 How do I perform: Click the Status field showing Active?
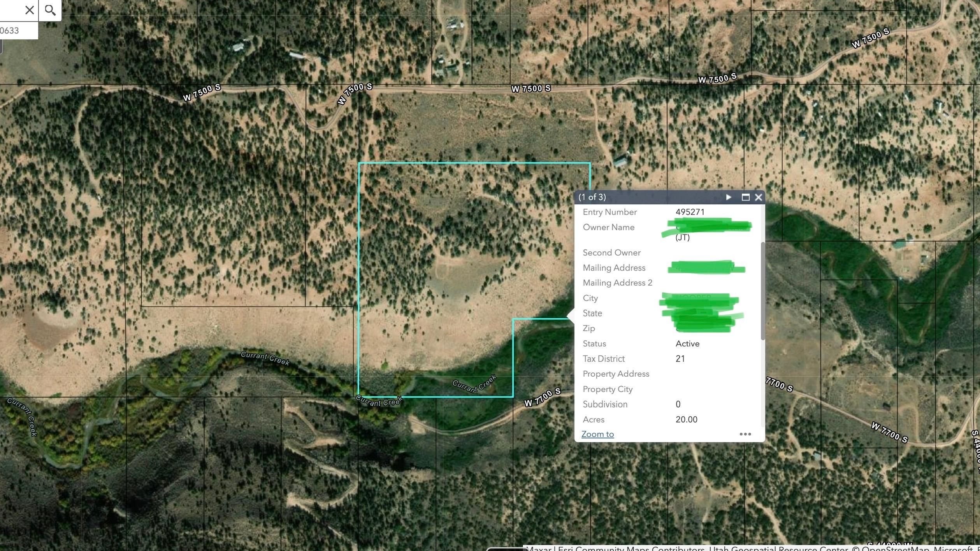pos(687,343)
